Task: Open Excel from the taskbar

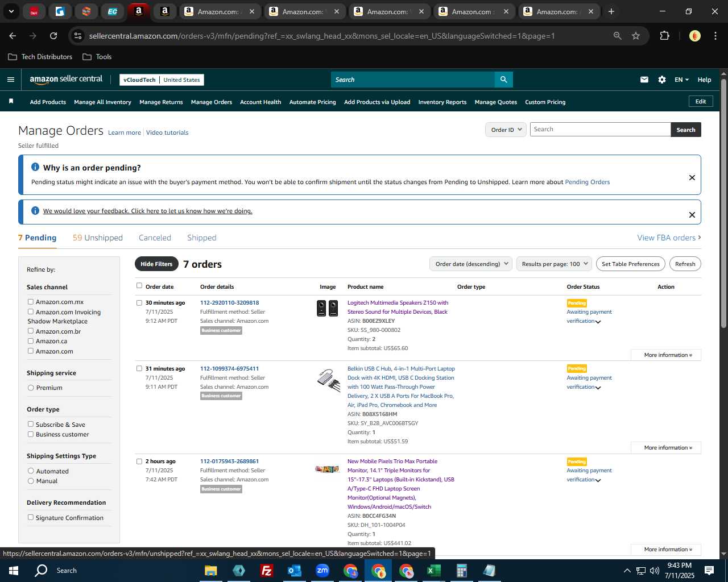Action: coord(433,571)
